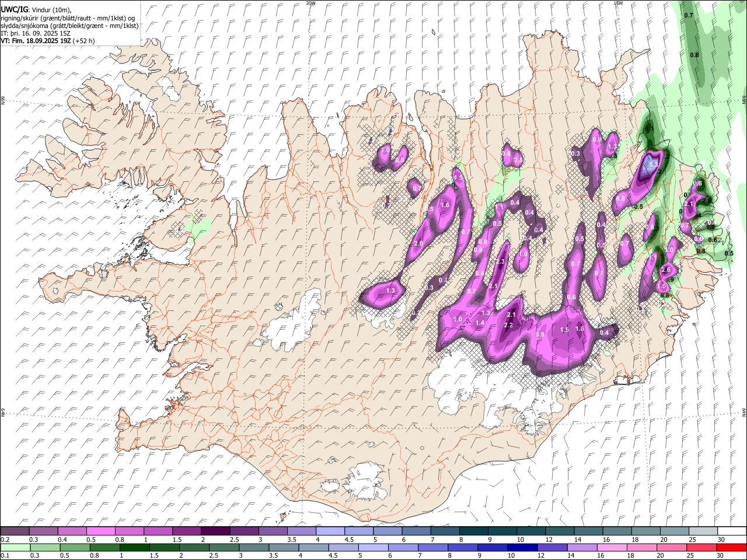Click the bright pink 0.5 swatch, top legend row
This screenshot has height=560, width=747.
coord(101,531)
